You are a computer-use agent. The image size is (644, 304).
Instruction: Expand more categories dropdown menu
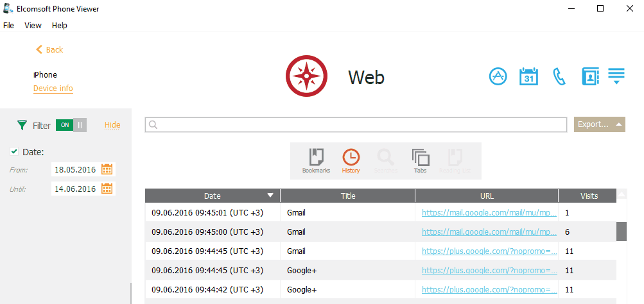click(x=616, y=76)
